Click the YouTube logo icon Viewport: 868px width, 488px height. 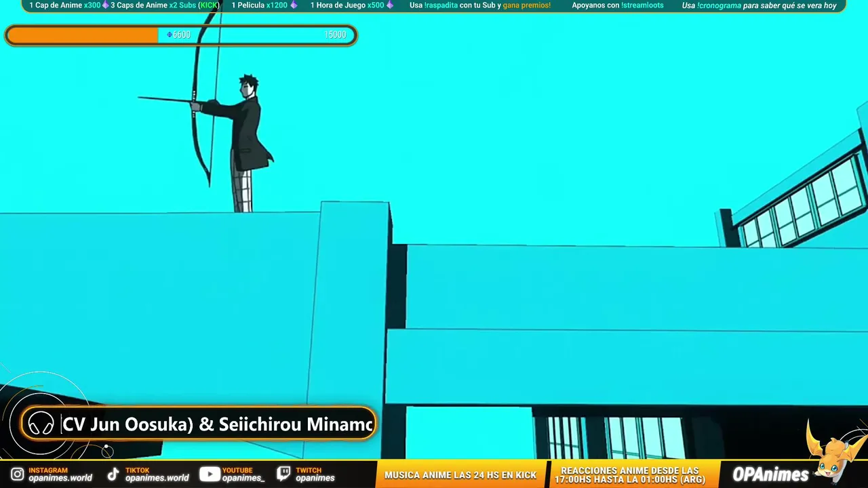[x=210, y=474]
